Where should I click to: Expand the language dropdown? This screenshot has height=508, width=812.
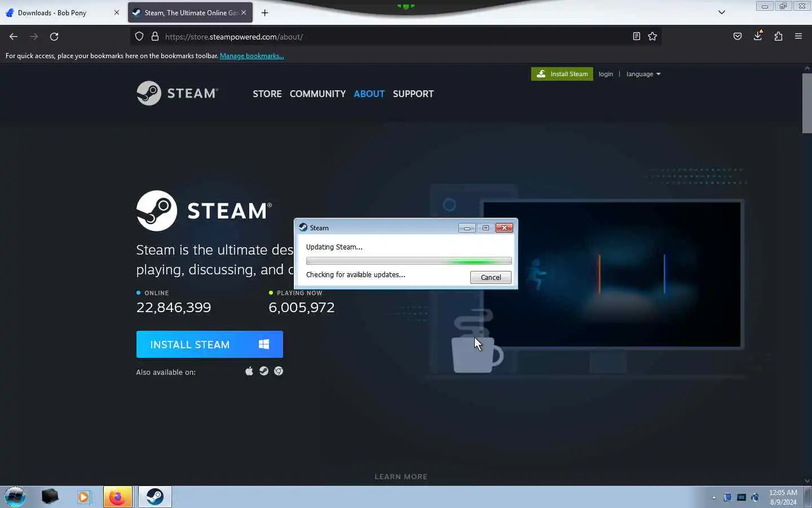tap(643, 74)
